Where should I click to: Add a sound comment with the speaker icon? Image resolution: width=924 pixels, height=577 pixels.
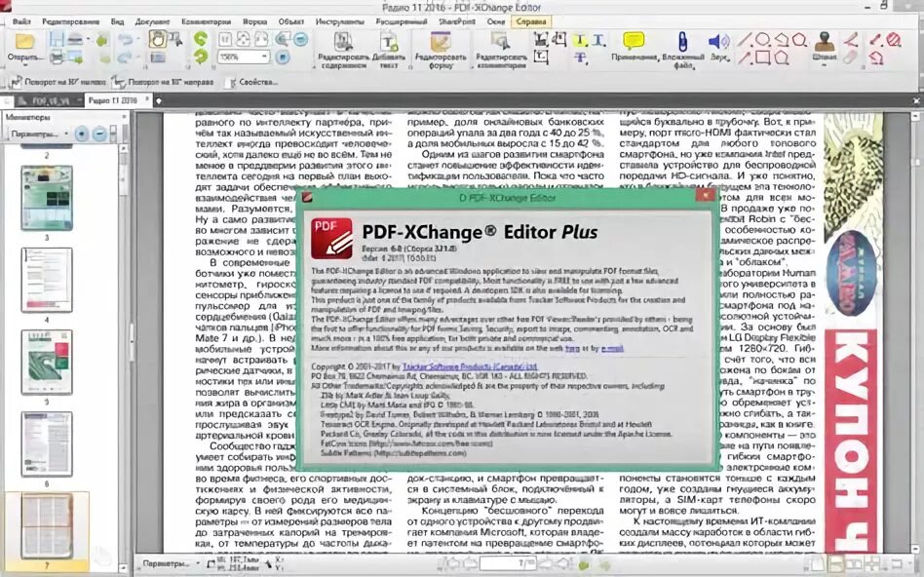[x=719, y=46]
